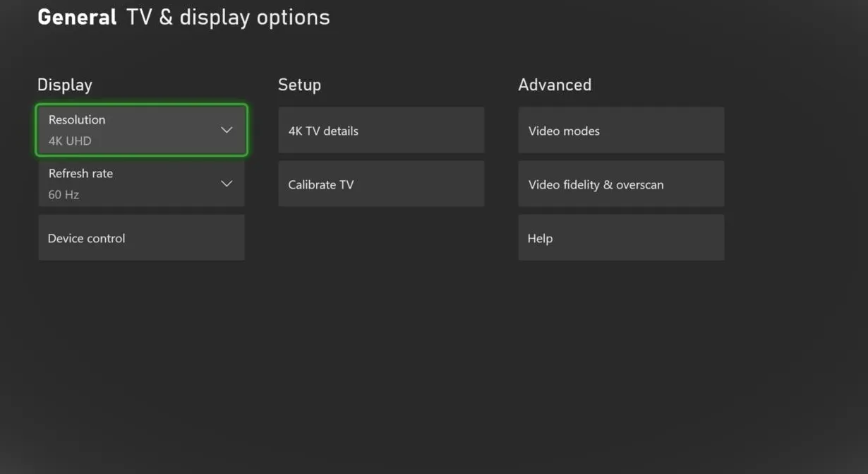Open Video modes

(x=621, y=131)
